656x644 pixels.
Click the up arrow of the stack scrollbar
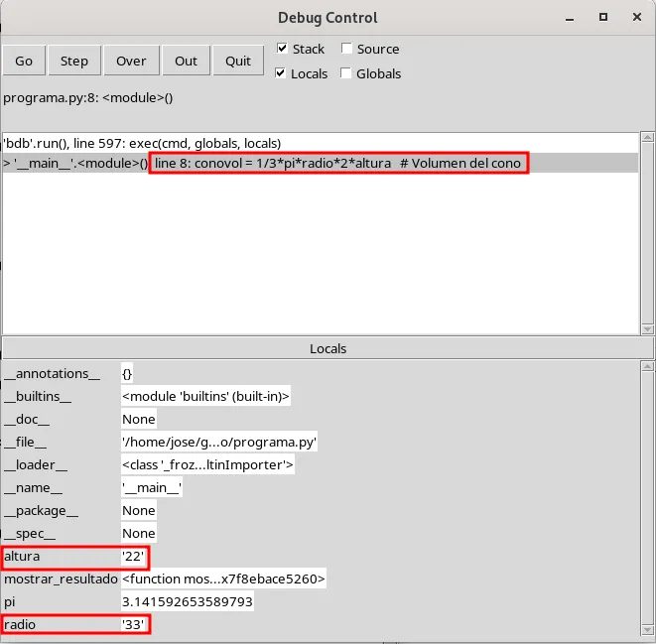(x=648, y=138)
